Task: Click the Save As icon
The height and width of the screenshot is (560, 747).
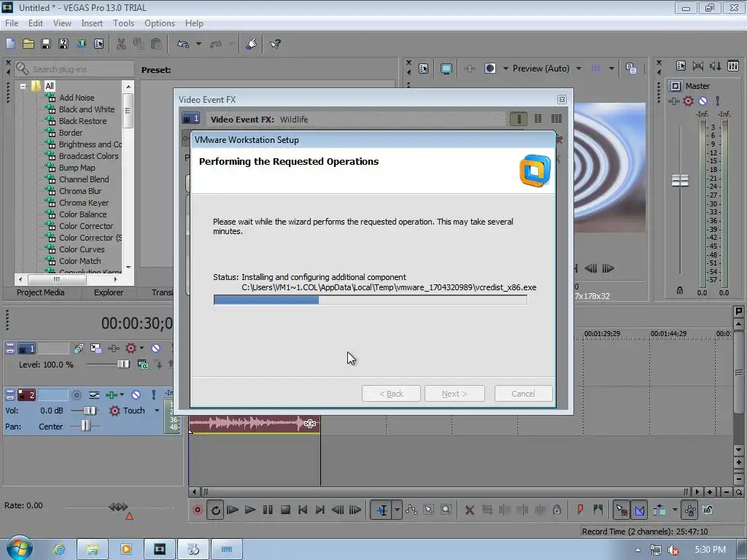Action: click(63, 44)
